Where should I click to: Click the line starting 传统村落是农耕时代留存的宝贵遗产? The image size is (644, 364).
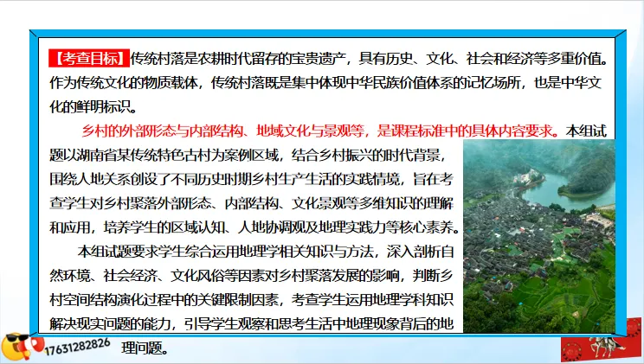pos(369,59)
